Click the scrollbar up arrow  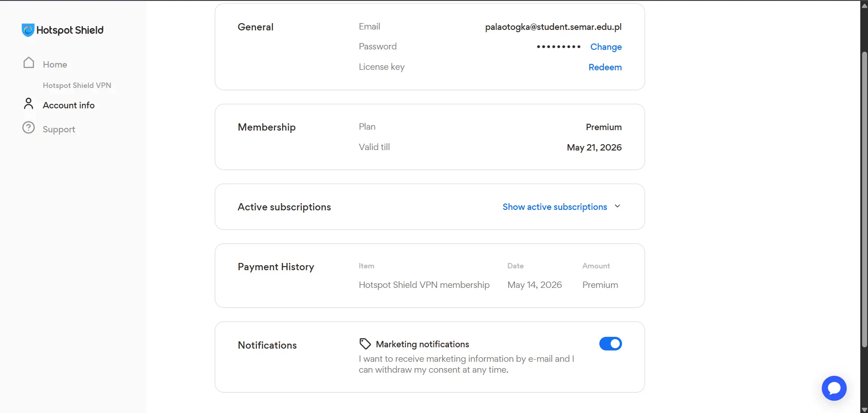pos(864,5)
